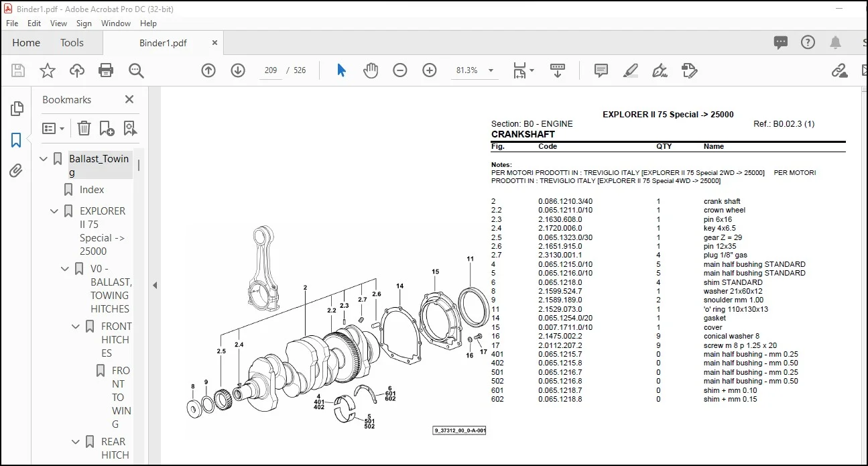Open the Edit menu
This screenshot has height=466, width=868.
click(34, 23)
